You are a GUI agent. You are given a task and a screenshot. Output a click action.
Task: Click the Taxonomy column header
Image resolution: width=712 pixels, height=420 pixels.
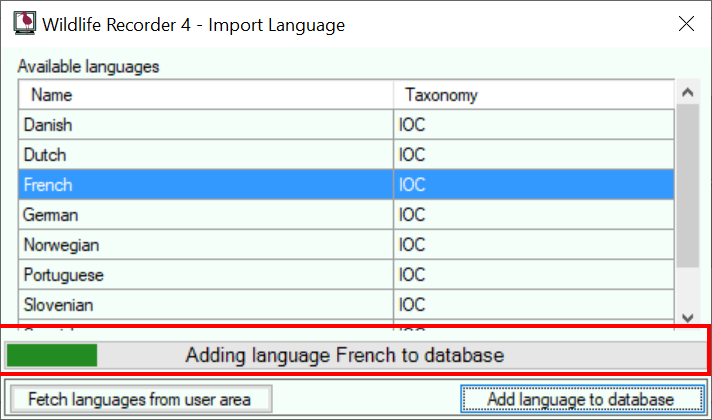(534, 95)
